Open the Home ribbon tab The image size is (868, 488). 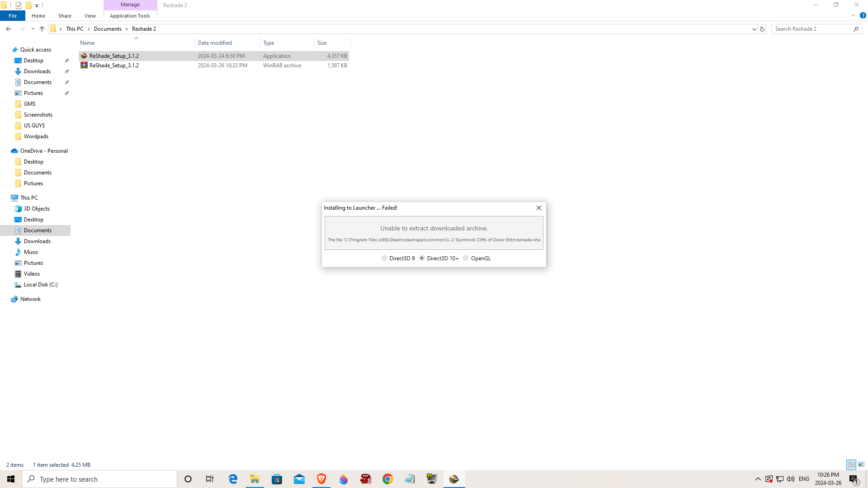pos(38,16)
